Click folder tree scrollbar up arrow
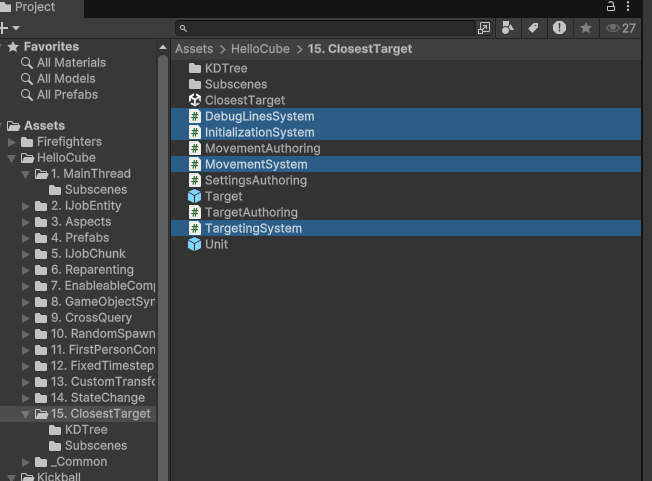 (163, 47)
